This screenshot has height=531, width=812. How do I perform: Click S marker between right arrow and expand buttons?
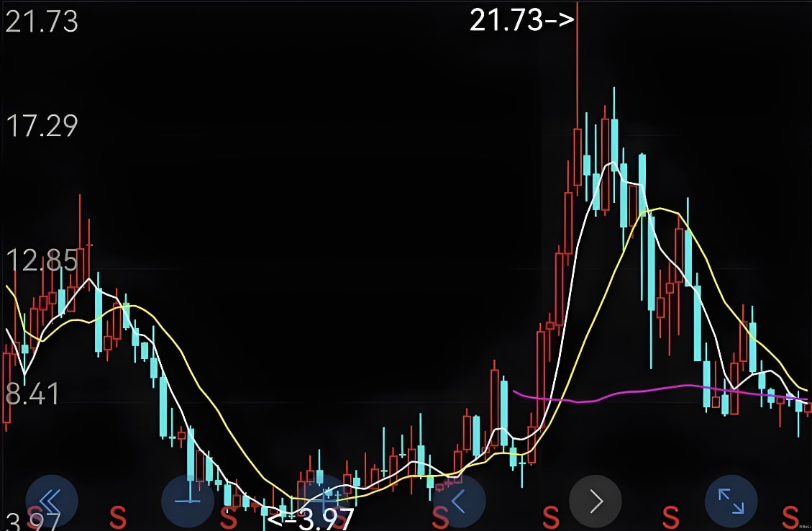670,516
